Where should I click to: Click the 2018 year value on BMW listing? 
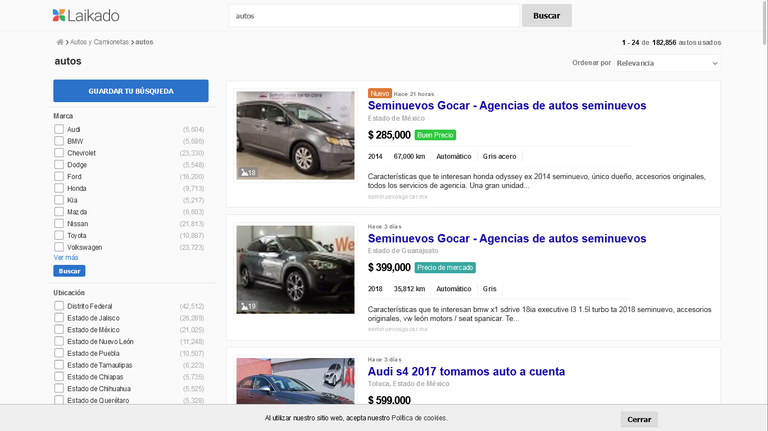pyautogui.click(x=375, y=289)
